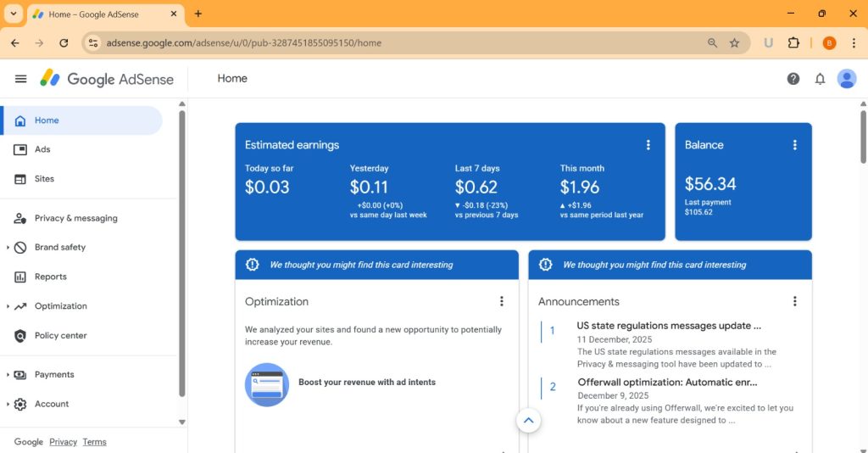868x453 pixels.
Task: Open Announcements card more options
Action: pyautogui.click(x=794, y=301)
